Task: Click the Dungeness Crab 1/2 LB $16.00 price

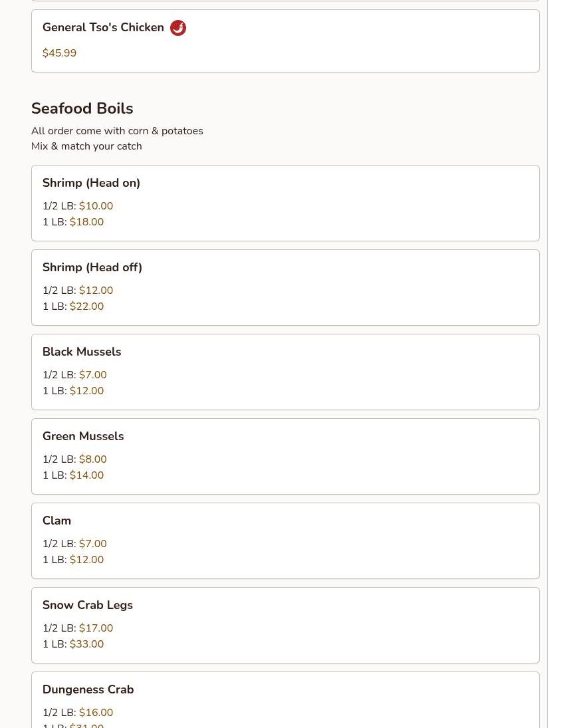Action: (x=96, y=713)
